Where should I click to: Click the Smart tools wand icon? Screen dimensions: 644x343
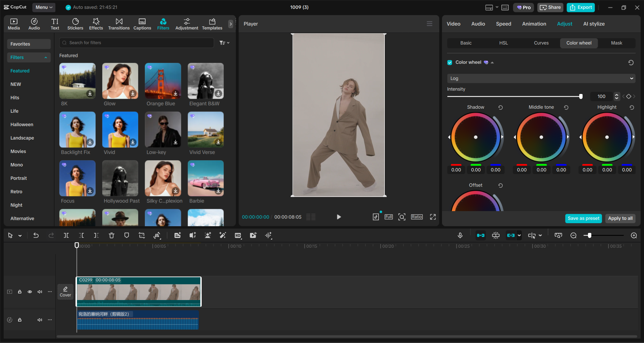[x=222, y=235]
